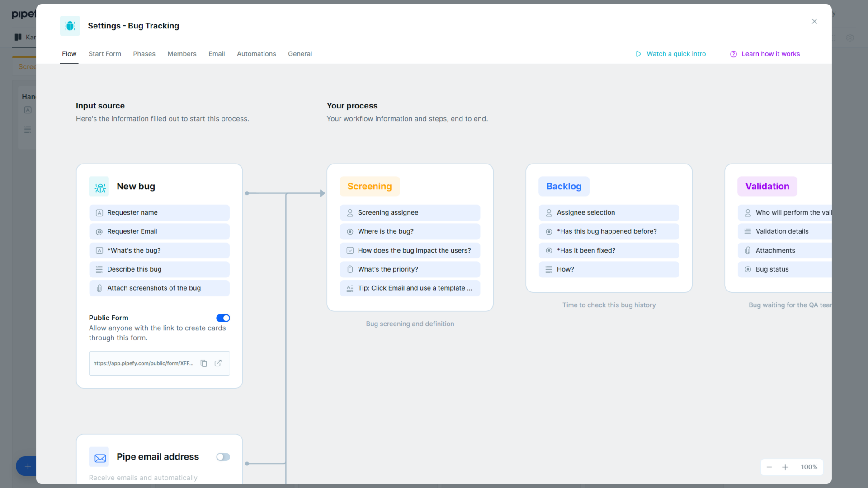
Task: Click the New bug form icon
Action: pyautogui.click(x=99, y=187)
